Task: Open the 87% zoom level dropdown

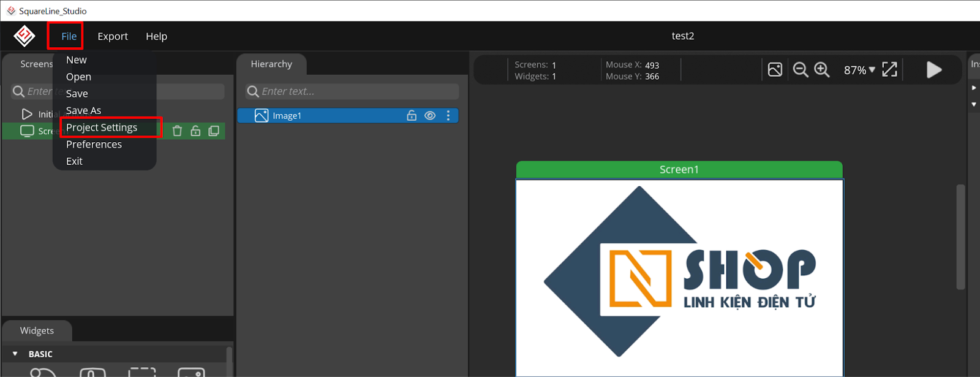Action: pyautogui.click(x=859, y=70)
